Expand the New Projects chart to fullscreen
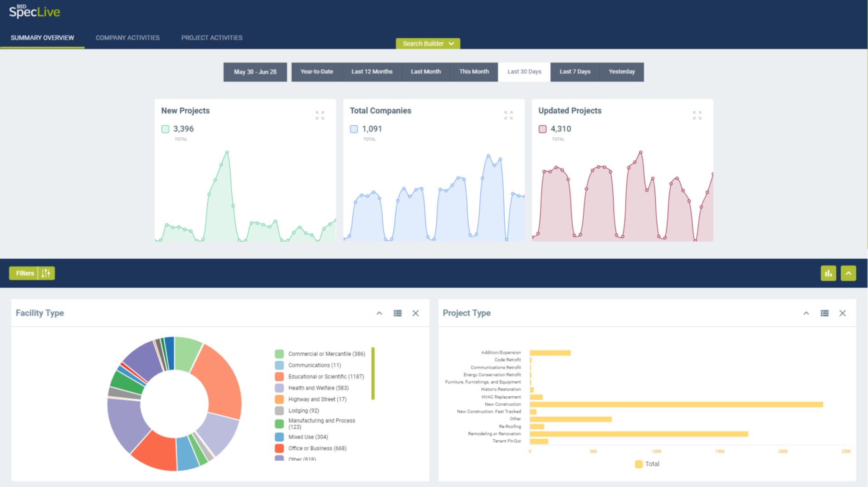Viewport: 868px width, 487px height. point(320,115)
